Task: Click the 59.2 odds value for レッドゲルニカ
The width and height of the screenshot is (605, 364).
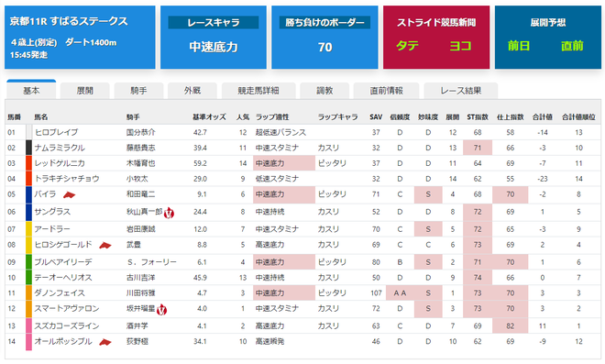Action: (200, 163)
